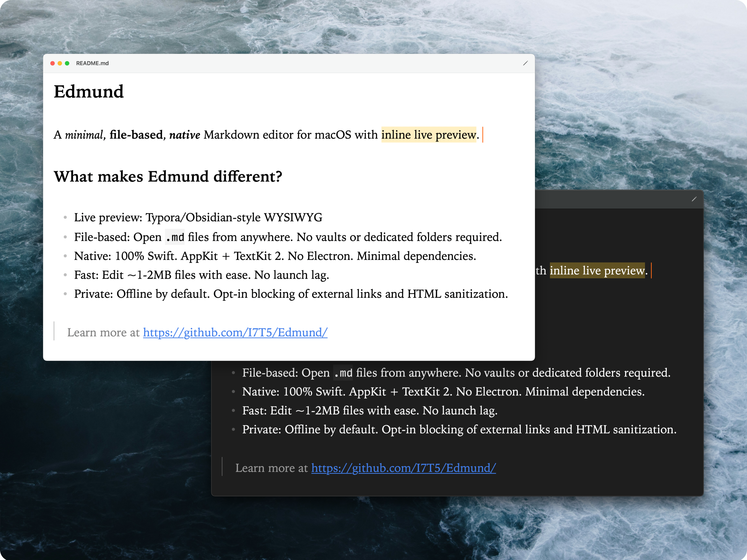Screen dimensions: 747x560
Task: Click the 'Edmund' heading in light window
Action: coord(89,91)
